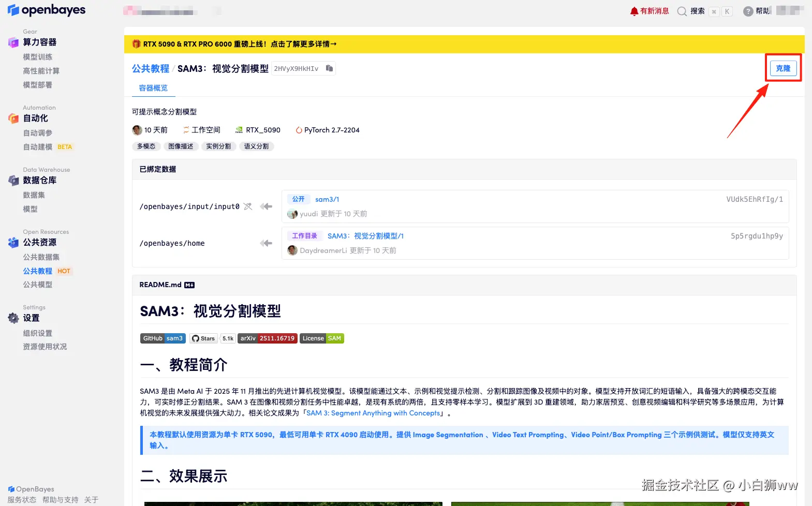This screenshot has width=812, height=506.
Task: Click the 语义分割 tag
Action: (256, 146)
